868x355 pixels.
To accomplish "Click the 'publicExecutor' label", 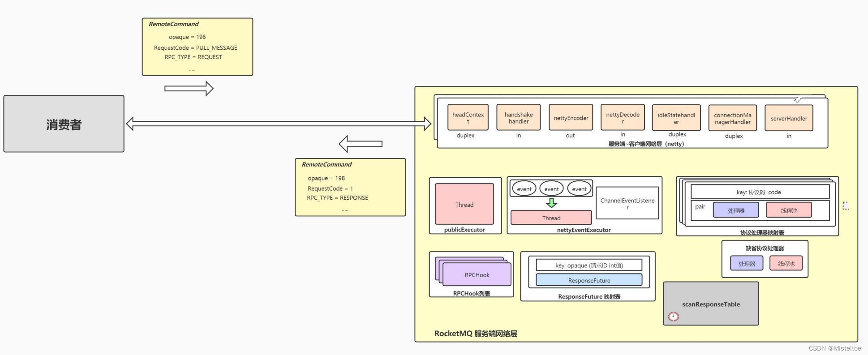I will [464, 230].
